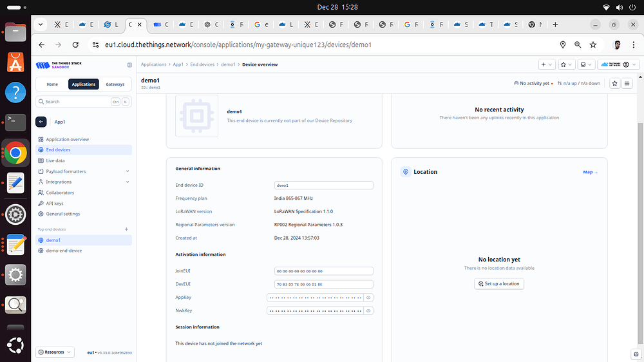Open General settings in the sidebar

tap(63, 214)
